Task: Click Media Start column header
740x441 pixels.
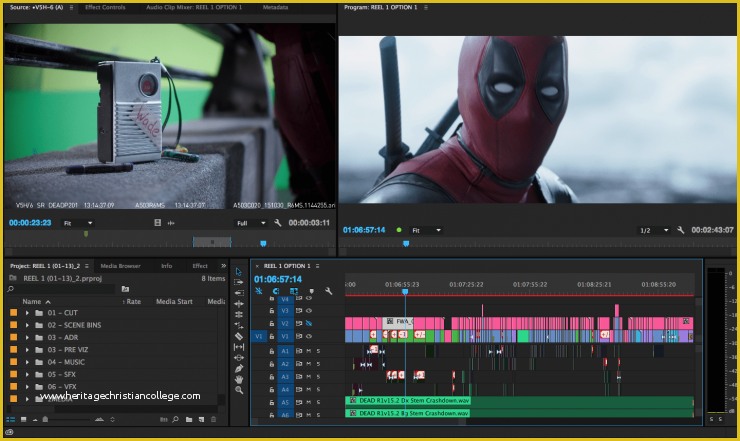Action: pos(174,301)
